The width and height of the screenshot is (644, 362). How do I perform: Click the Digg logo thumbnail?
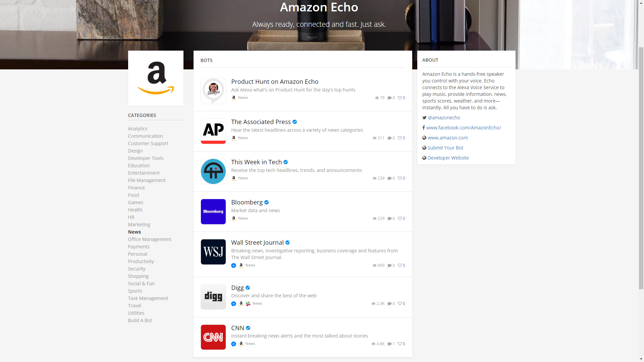point(213,297)
